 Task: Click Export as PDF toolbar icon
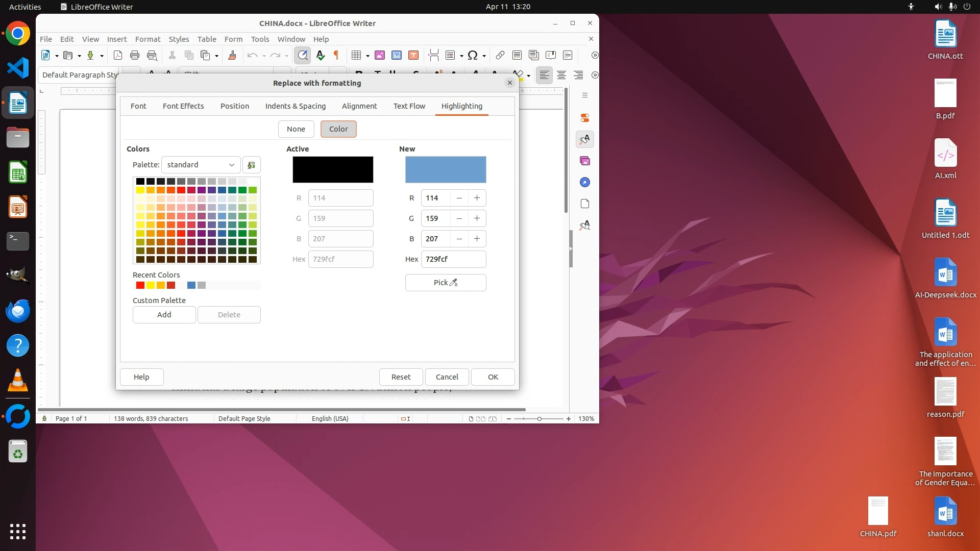pyautogui.click(x=118, y=55)
